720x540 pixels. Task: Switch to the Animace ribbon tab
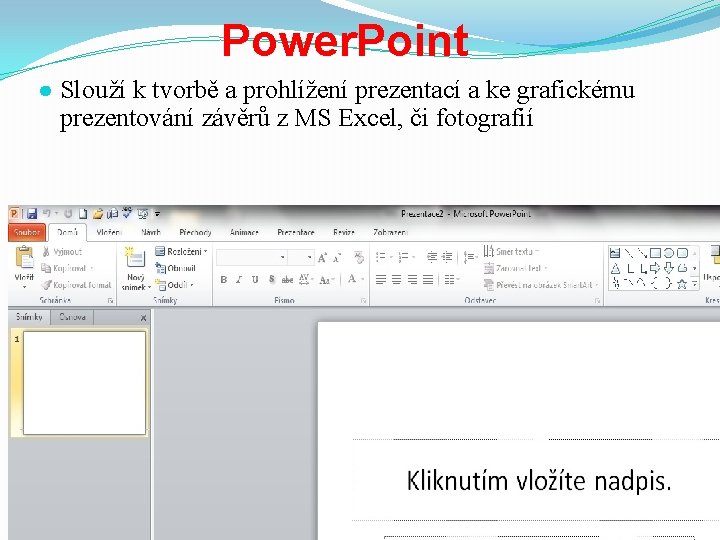[244, 233]
